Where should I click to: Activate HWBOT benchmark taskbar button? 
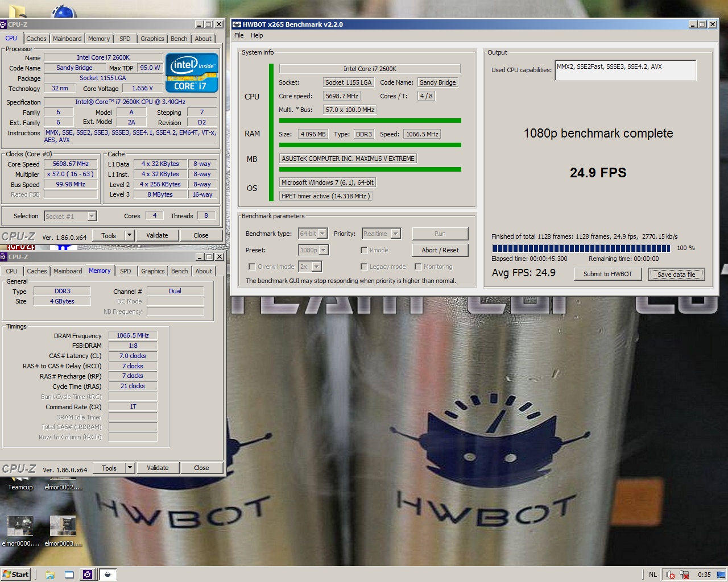point(107,575)
